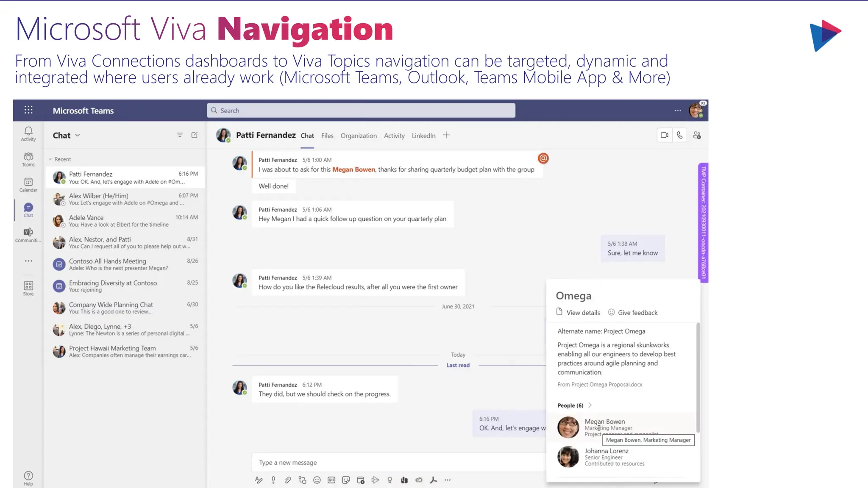Select the Chat sidebar icon

click(28, 210)
